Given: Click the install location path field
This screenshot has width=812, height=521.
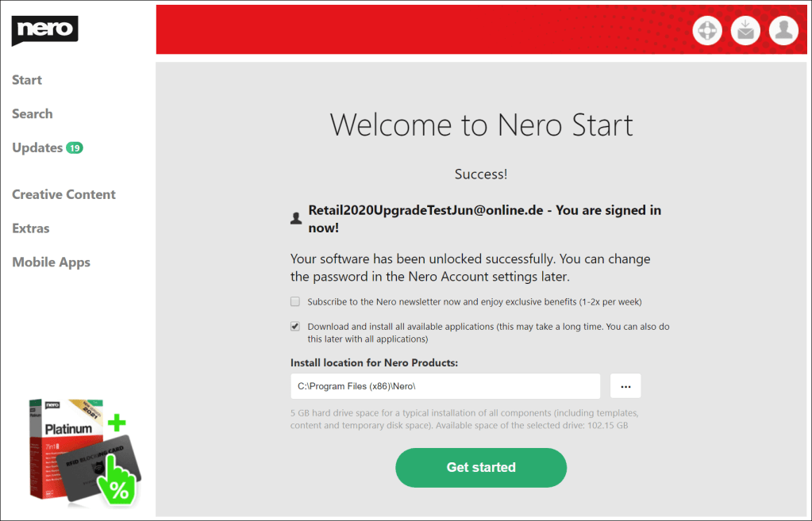Looking at the screenshot, I should tap(444, 386).
